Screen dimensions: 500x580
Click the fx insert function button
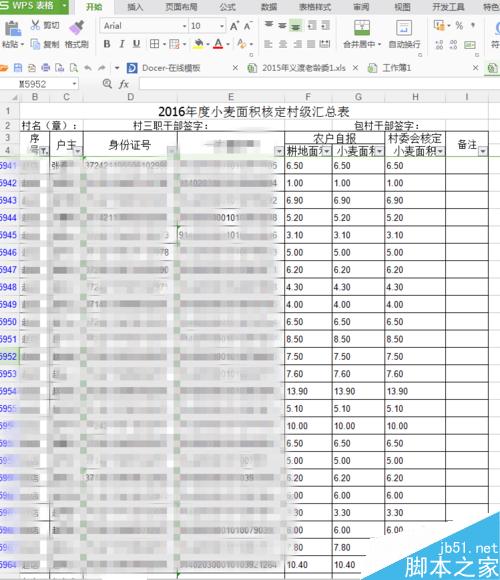(124, 84)
